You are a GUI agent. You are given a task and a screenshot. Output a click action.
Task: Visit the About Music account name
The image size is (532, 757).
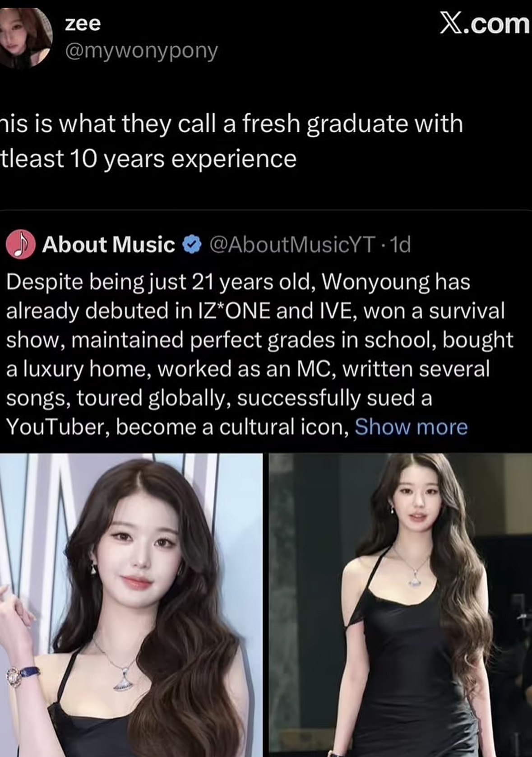pyautogui.click(x=108, y=244)
